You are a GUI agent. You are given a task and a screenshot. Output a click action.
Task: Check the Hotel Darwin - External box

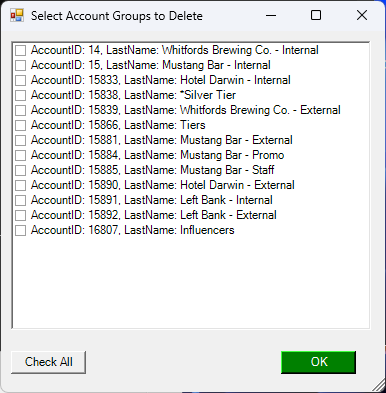20,185
